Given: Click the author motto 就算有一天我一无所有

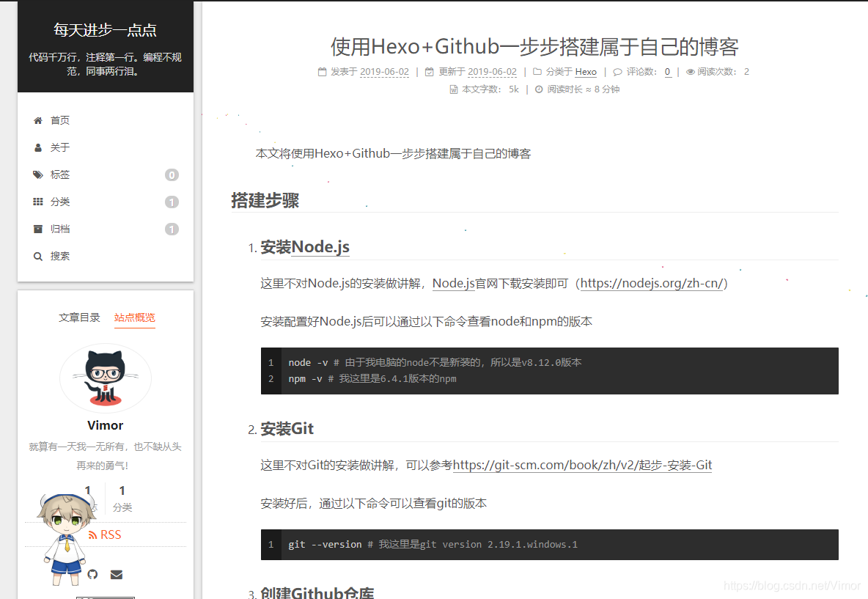Looking at the screenshot, I should 105,455.
